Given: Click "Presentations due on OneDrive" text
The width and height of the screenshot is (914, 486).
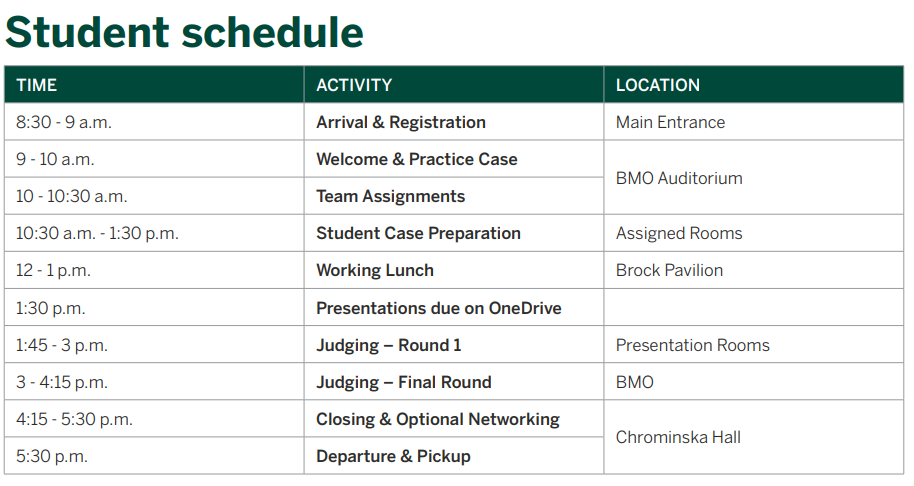Looking at the screenshot, I should tap(439, 308).
